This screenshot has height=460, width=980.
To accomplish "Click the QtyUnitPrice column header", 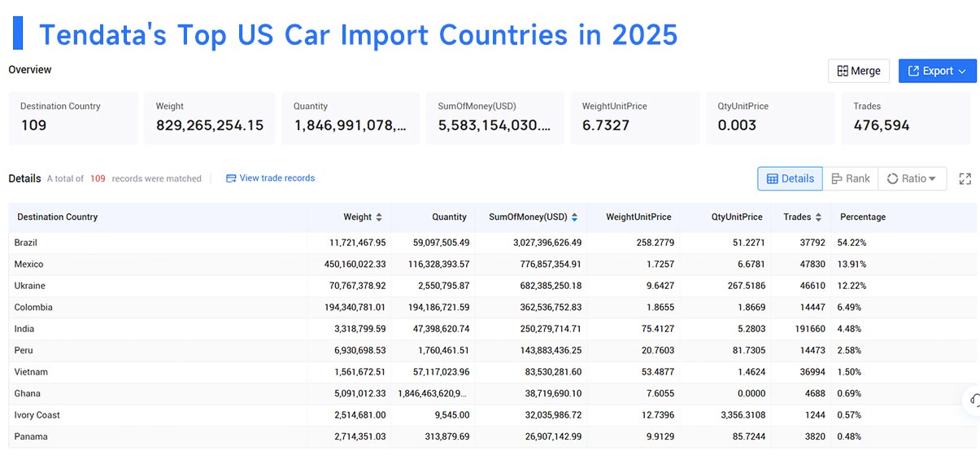I will click(737, 217).
